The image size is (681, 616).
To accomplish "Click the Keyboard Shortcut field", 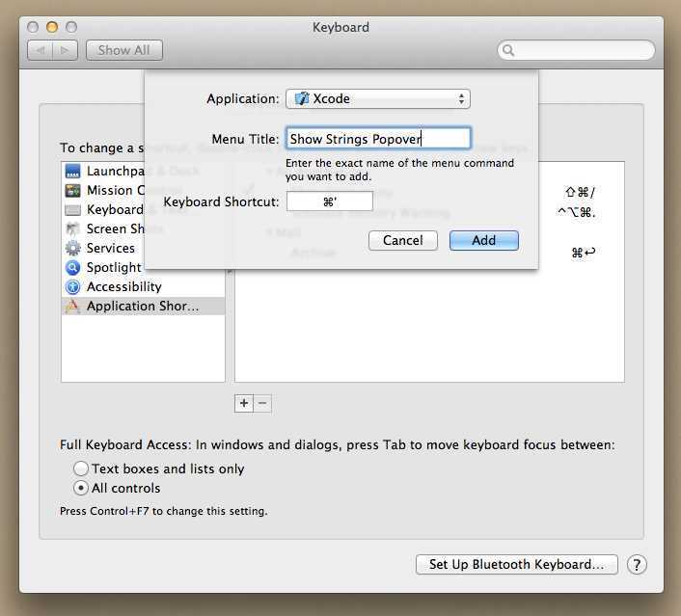I will (x=330, y=201).
